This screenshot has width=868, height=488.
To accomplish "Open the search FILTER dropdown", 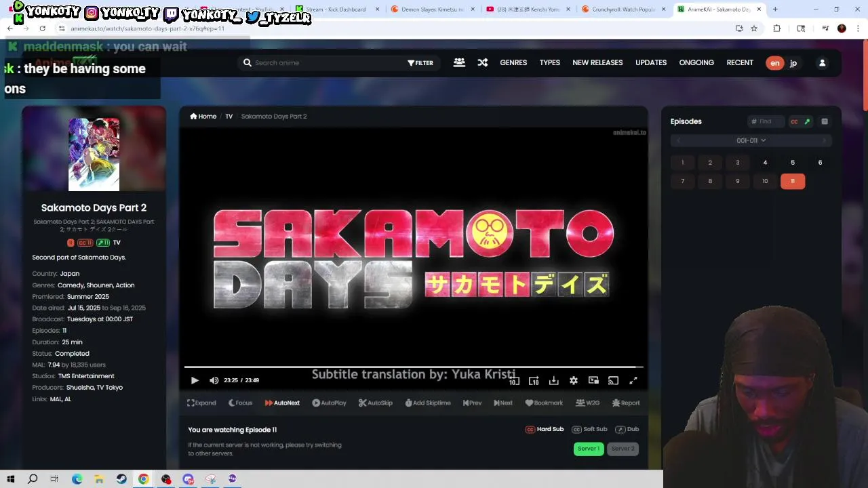I will [x=420, y=62].
